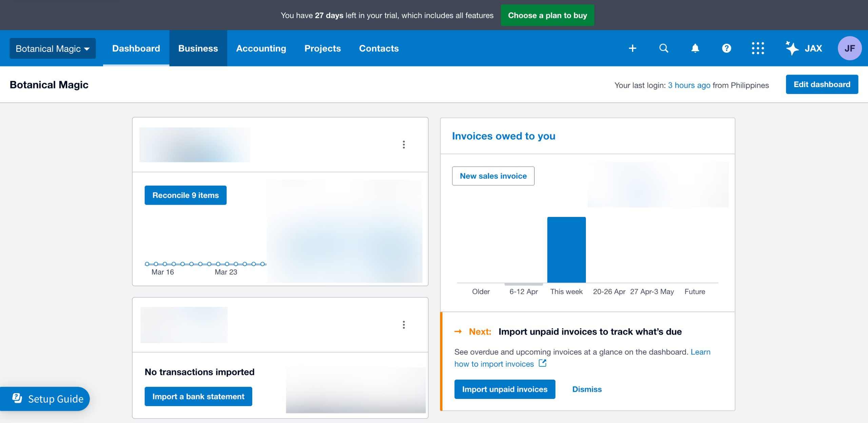Open the search magnifier icon
The image size is (868, 423).
664,48
